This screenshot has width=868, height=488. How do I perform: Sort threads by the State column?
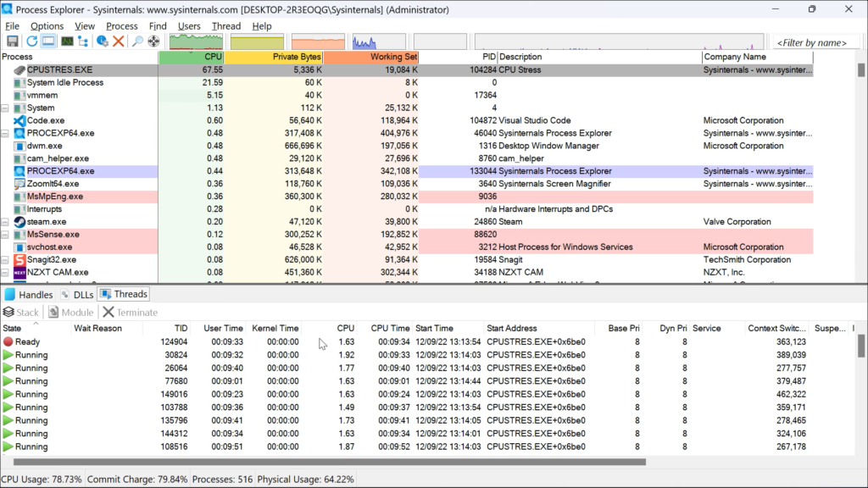(36, 328)
